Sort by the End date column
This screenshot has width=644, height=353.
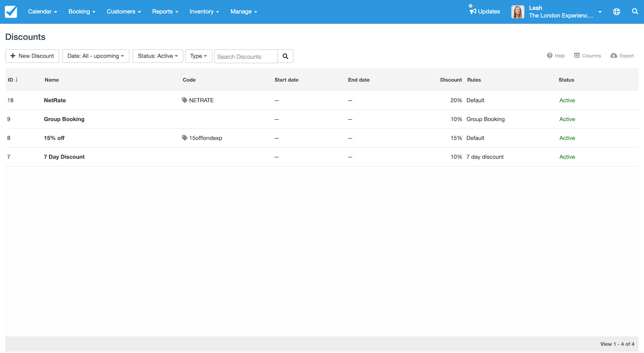pyautogui.click(x=359, y=80)
